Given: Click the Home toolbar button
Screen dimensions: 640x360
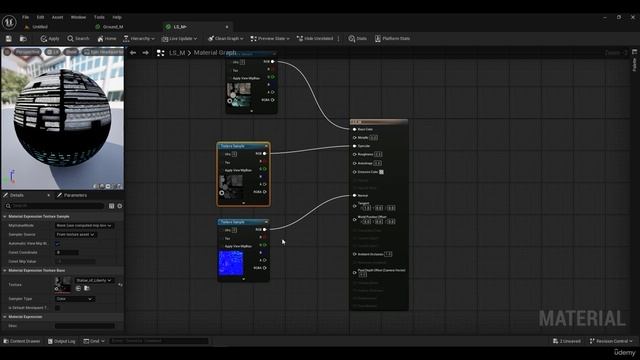Looking at the screenshot, I should (107, 38).
